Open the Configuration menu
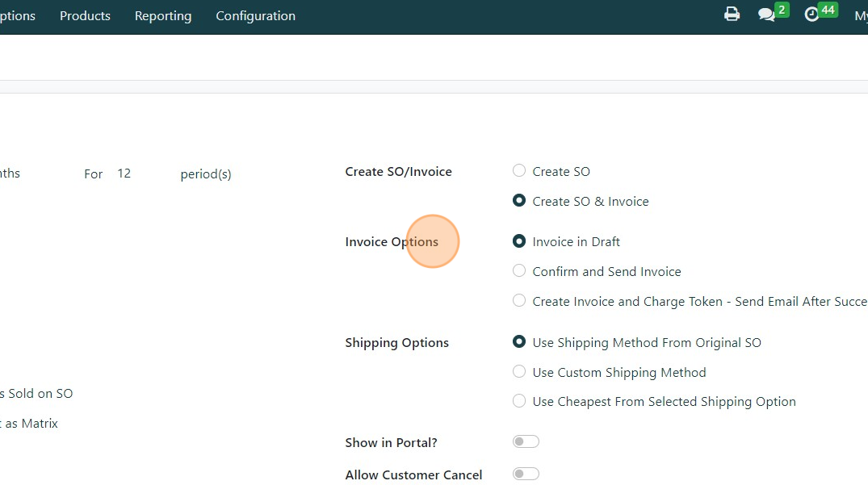 [255, 16]
